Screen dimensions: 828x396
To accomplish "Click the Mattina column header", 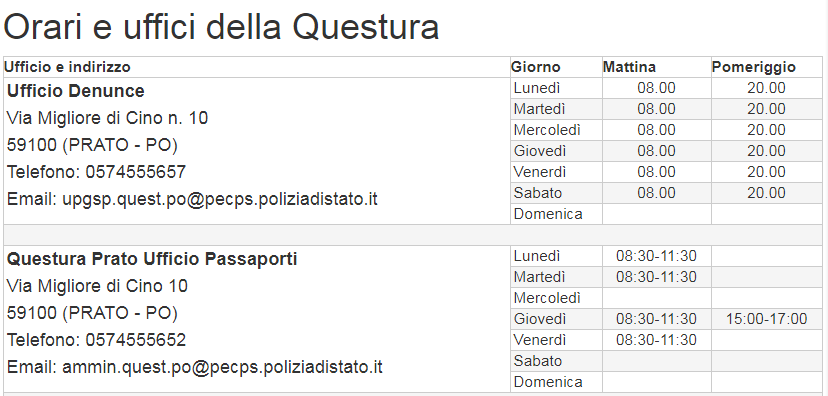I will 629,67.
